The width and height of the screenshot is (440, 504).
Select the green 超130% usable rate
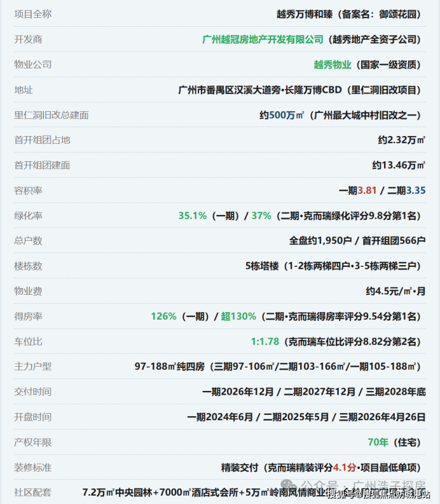(x=238, y=316)
